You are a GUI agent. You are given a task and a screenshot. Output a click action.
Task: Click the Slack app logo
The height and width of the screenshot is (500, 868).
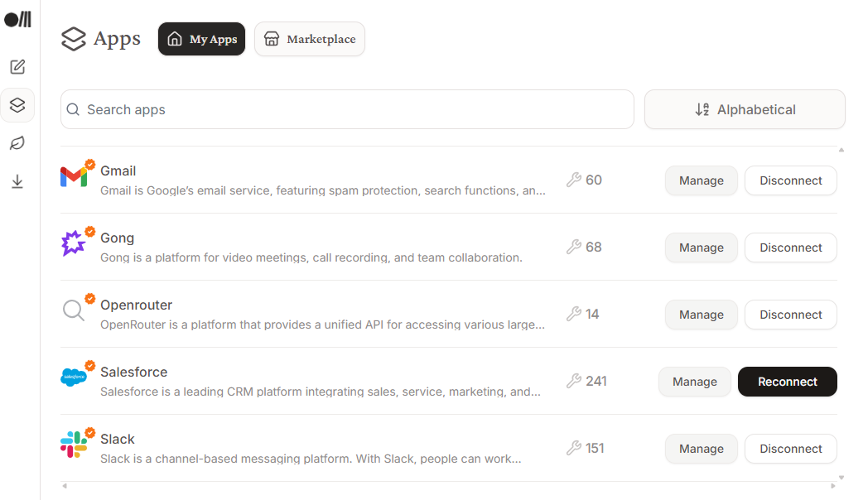tap(74, 445)
